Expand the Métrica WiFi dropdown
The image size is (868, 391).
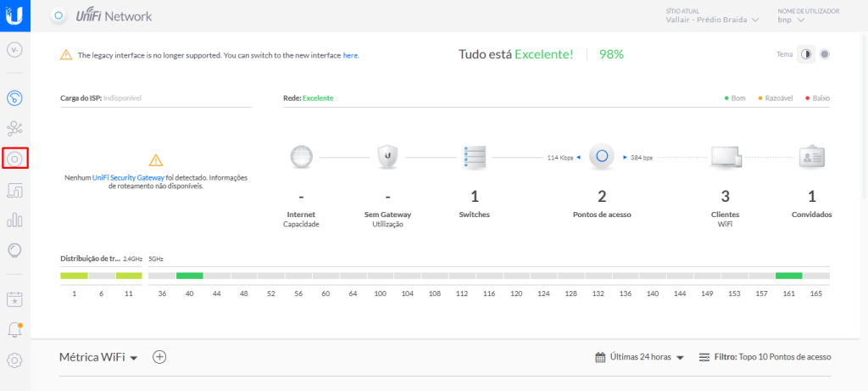[x=98, y=357]
